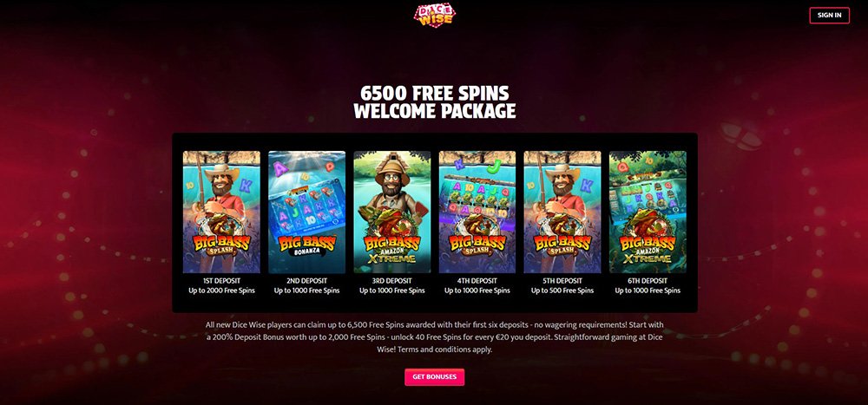
Task: Click the 6th Deposit label text
Action: [648, 281]
